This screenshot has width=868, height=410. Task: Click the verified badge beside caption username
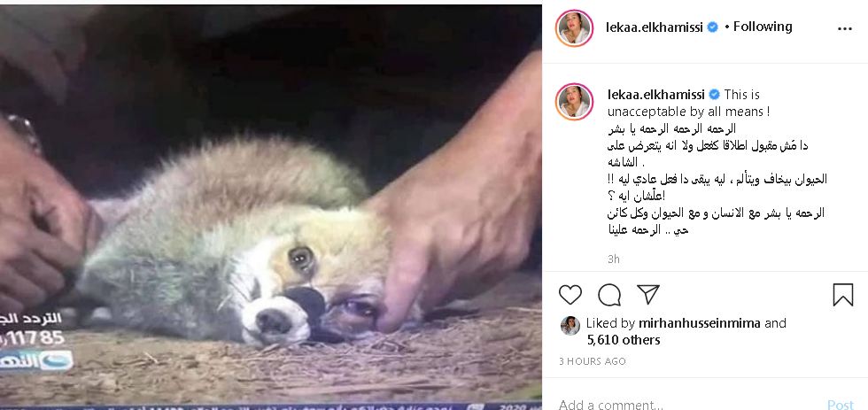tap(715, 95)
